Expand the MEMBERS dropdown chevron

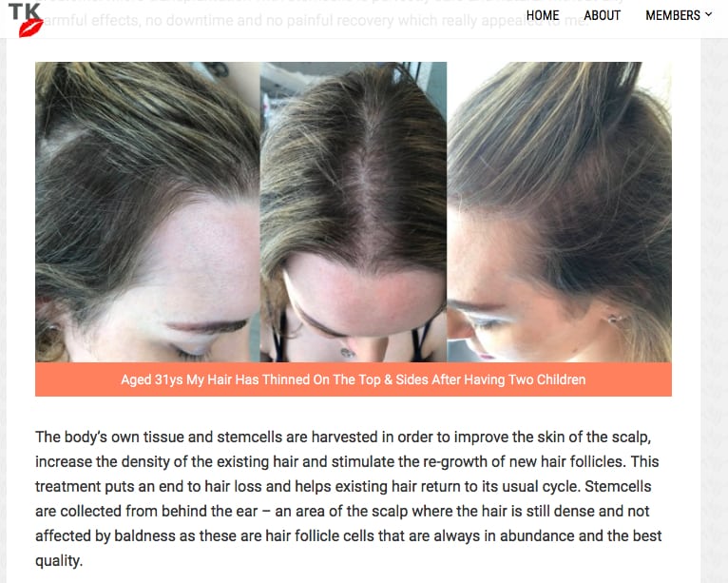click(x=708, y=14)
